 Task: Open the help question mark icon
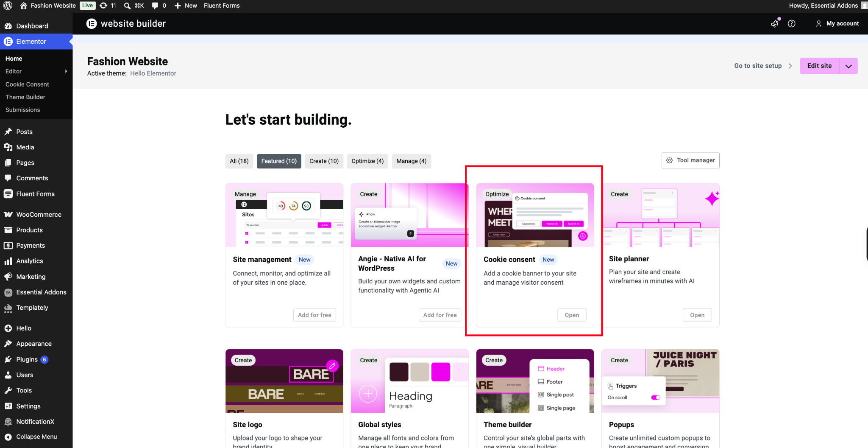pyautogui.click(x=791, y=24)
